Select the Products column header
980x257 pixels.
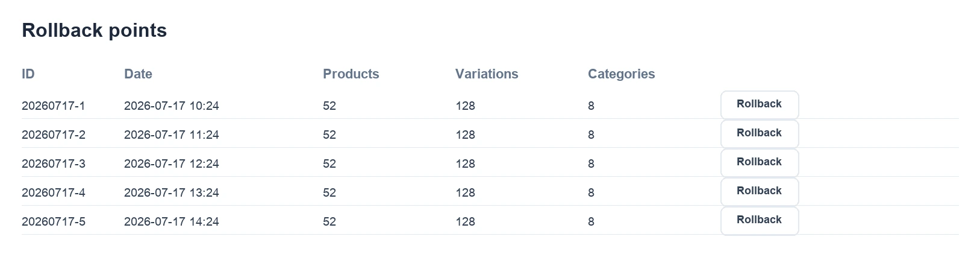tap(351, 74)
